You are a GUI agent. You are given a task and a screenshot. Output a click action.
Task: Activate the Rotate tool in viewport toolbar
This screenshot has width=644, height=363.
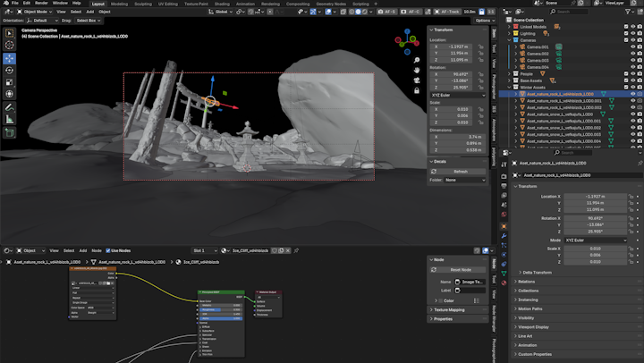tap(9, 71)
